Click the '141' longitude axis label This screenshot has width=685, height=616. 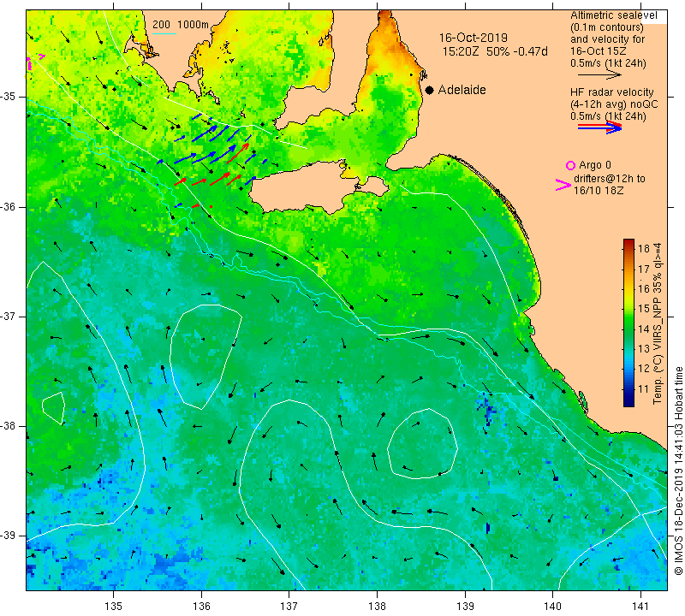coord(640,607)
